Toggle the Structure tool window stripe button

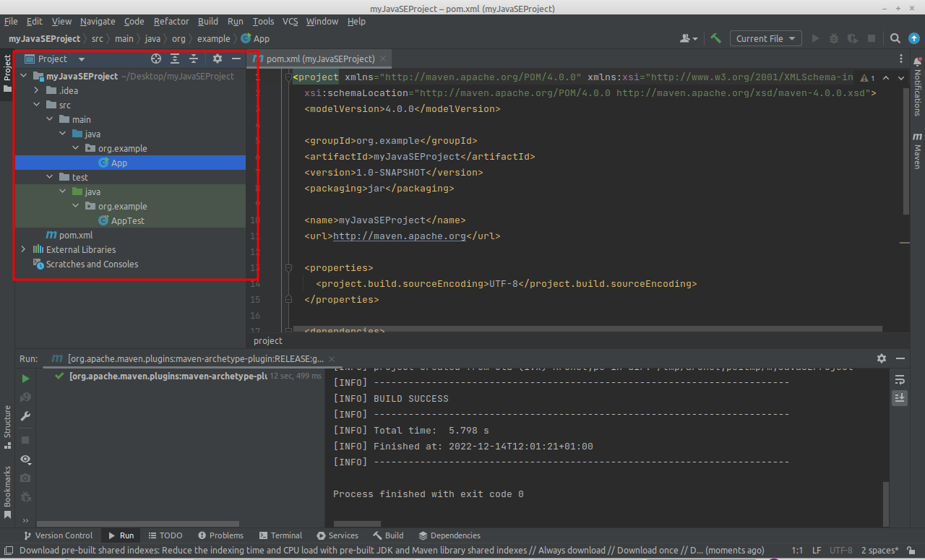[x=7, y=427]
